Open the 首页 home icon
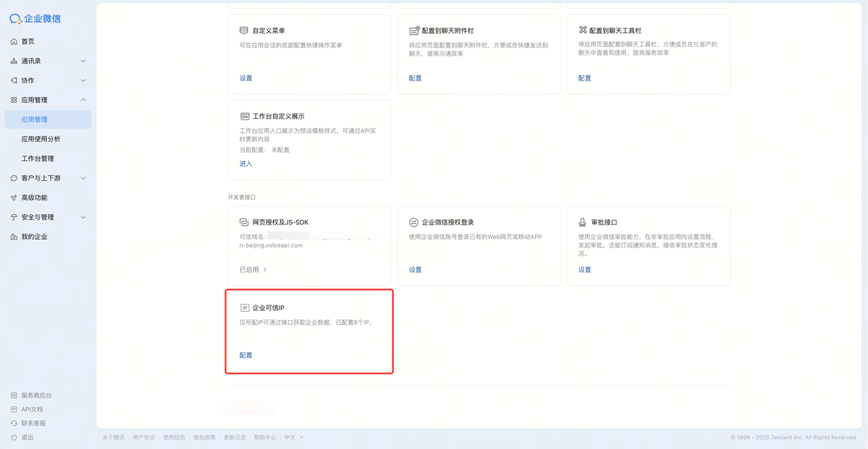This screenshot has height=449, width=868. pyautogui.click(x=14, y=41)
